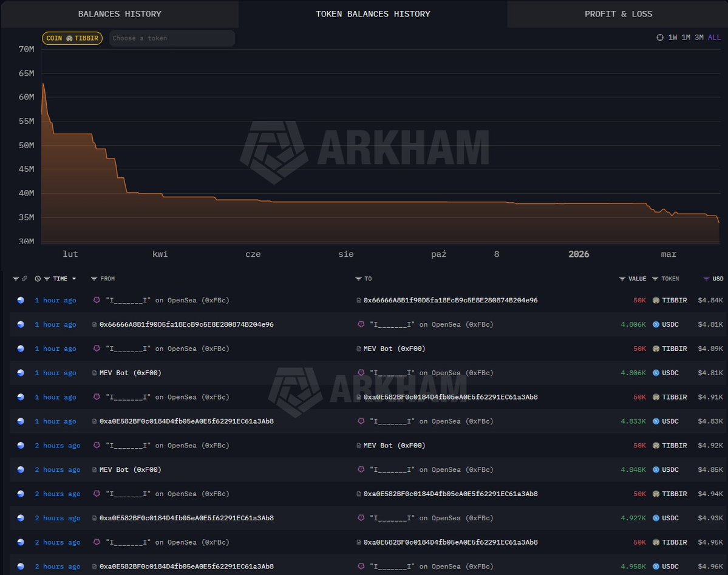
Task: Click the chart peak near 63M
Action: 43,84
